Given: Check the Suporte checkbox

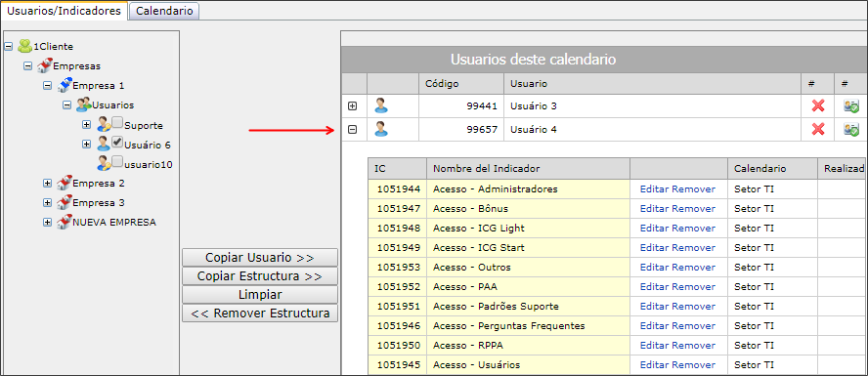Looking at the screenshot, I should point(117,123).
